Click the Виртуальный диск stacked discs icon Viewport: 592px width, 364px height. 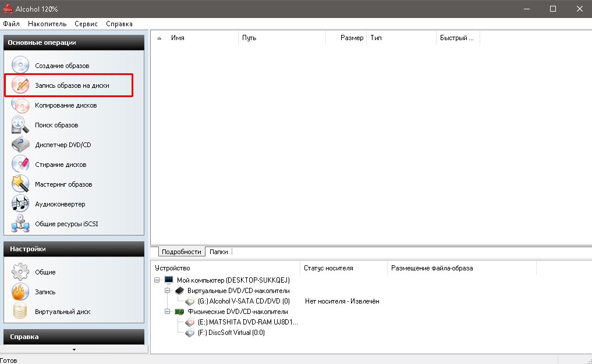[20, 311]
